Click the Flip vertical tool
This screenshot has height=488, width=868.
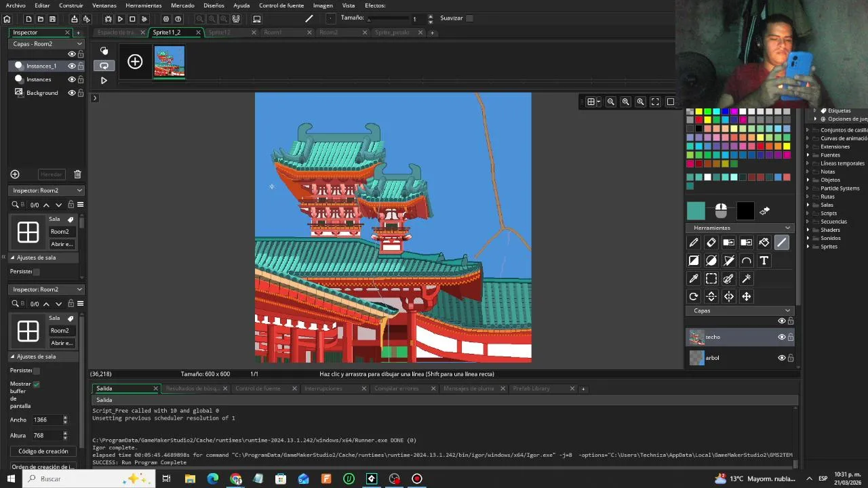[711, 296]
